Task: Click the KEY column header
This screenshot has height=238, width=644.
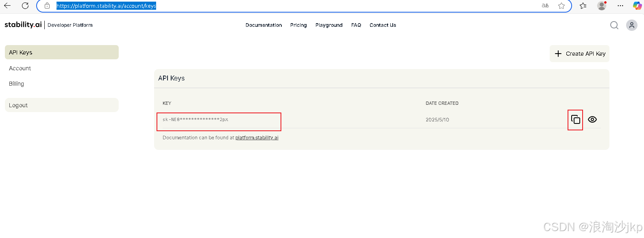Action: point(167,103)
